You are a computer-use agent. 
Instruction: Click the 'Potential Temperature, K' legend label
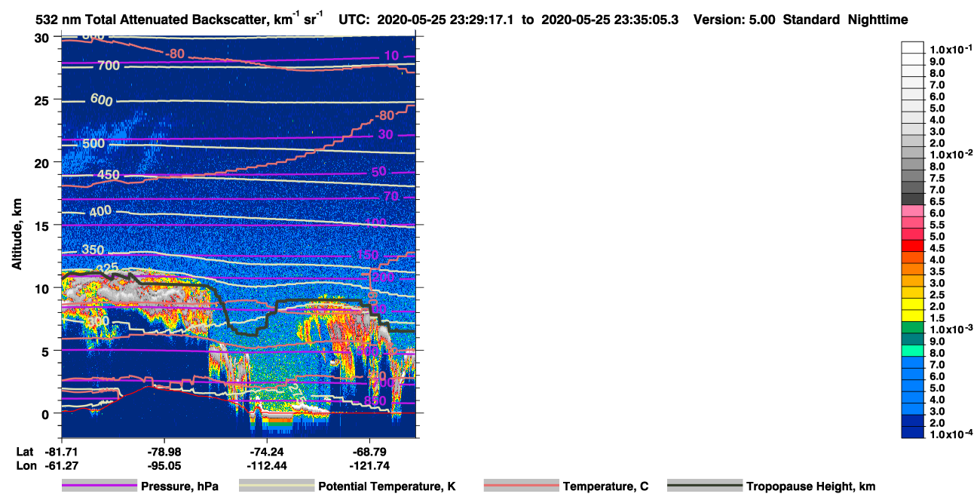pyautogui.click(x=387, y=486)
